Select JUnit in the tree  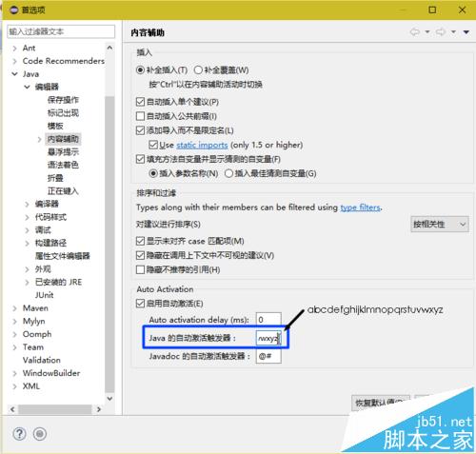tap(44, 295)
